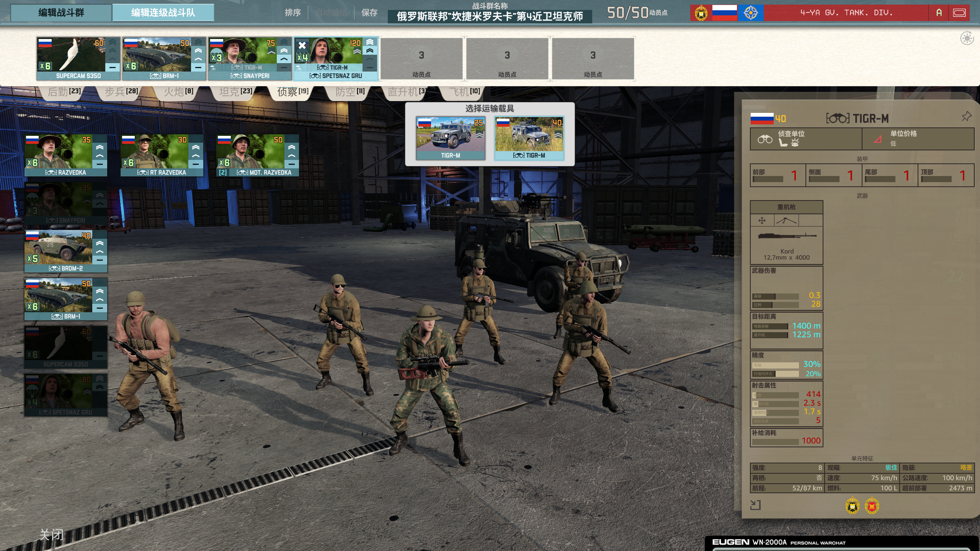Viewport: 980px width, 551px height.
Task: Click the binoculars recon unit icon in panel
Action: pos(765,139)
